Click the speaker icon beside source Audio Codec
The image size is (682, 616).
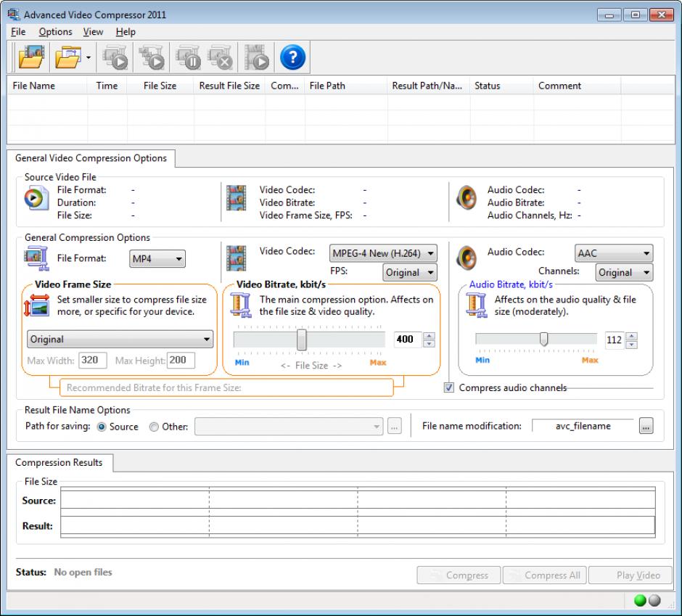[x=467, y=198]
